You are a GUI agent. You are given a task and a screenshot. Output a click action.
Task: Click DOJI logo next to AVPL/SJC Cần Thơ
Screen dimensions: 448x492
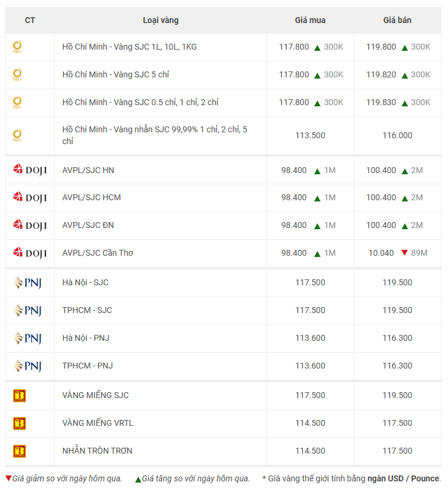30,253
